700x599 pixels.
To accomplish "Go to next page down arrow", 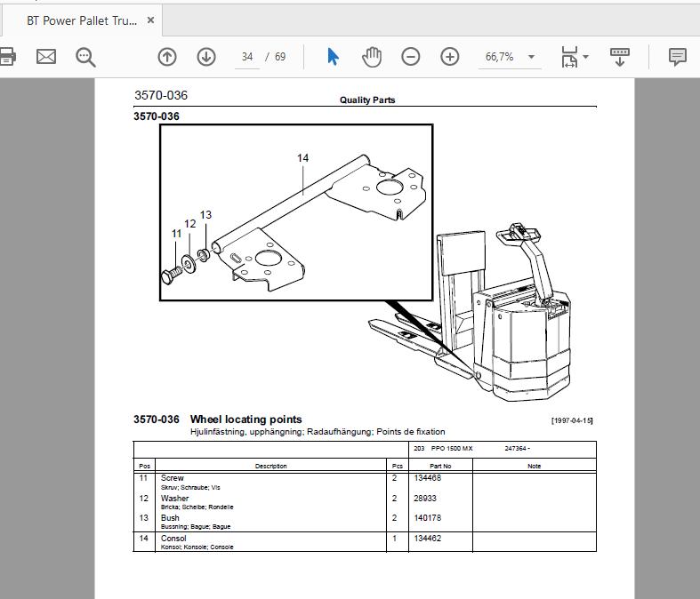I will [x=206, y=57].
